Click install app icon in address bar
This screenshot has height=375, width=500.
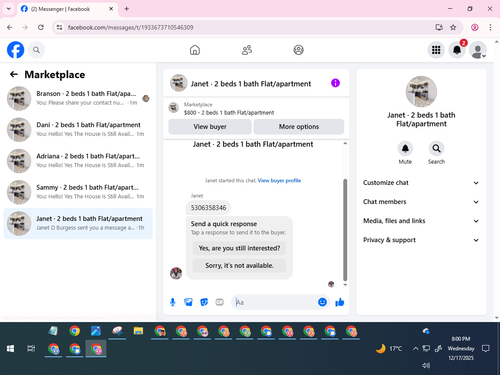tap(439, 27)
